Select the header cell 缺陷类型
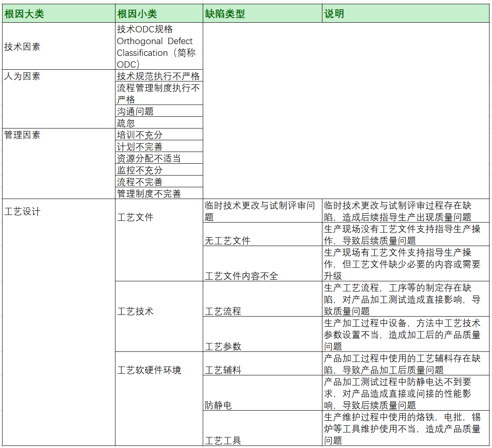The image size is (492, 448). click(263, 13)
